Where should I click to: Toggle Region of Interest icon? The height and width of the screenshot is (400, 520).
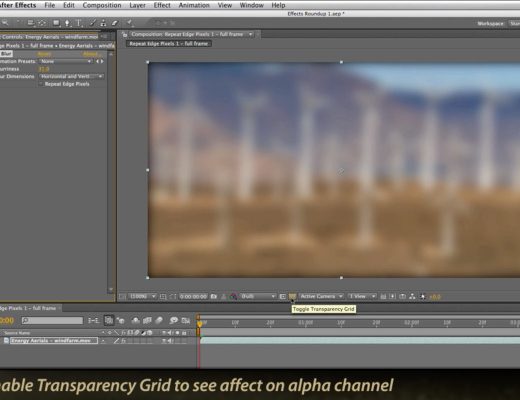click(x=283, y=296)
